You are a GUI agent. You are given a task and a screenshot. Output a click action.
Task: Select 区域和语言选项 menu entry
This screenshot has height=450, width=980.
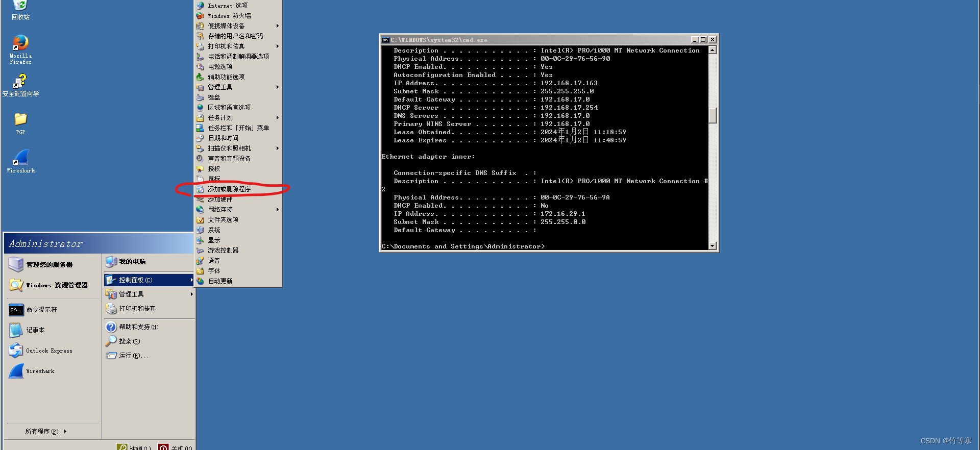[238, 107]
